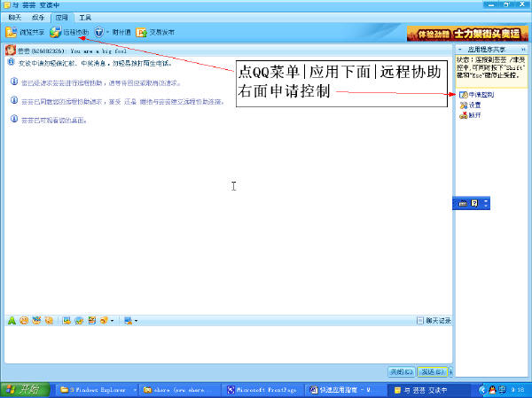Click the send picture icon
Screen dimensions: 532x398
66,320
